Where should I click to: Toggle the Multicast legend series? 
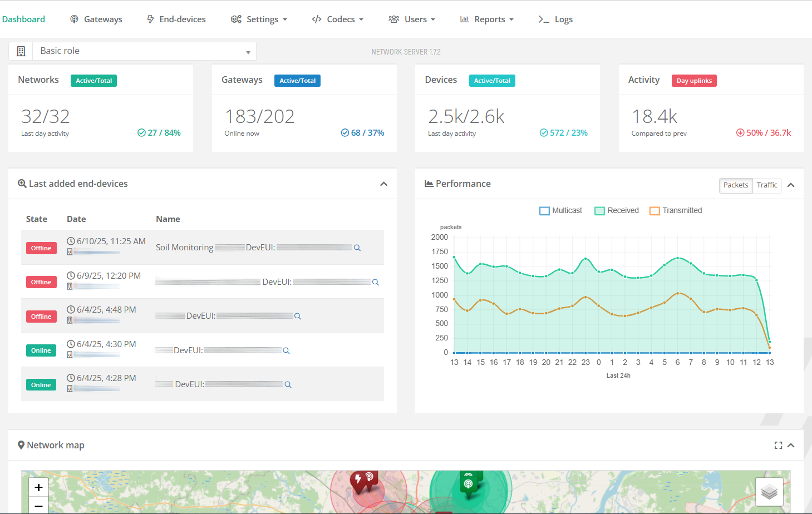[x=561, y=210]
